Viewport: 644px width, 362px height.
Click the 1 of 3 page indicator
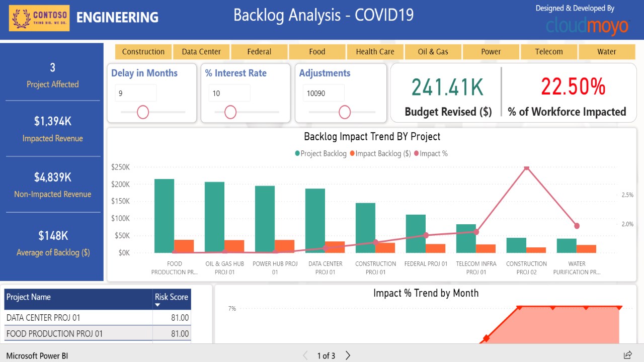click(326, 355)
